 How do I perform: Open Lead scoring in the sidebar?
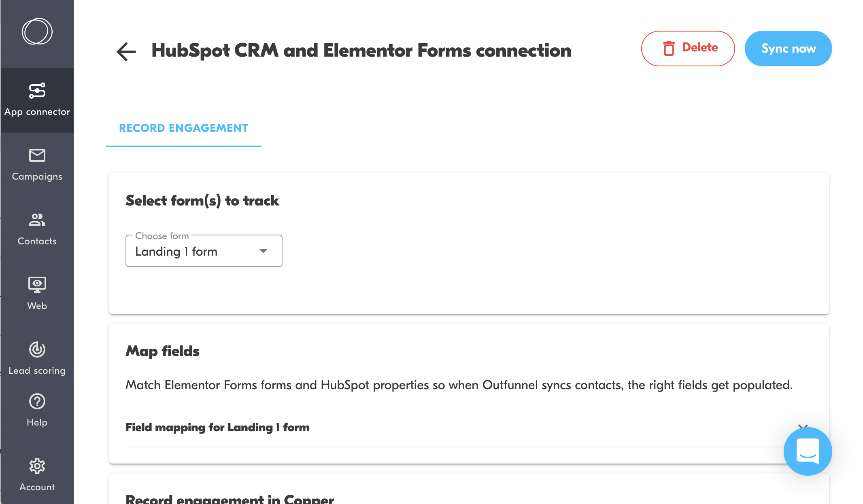tap(37, 358)
